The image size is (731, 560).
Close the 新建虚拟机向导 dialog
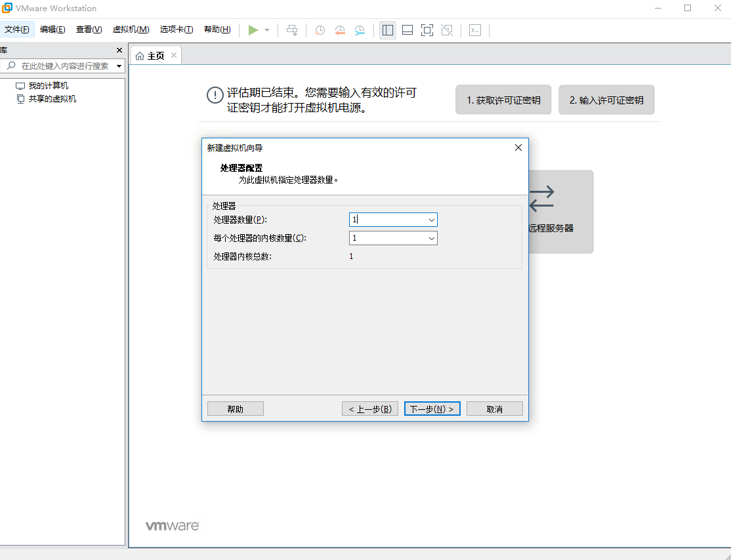coord(518,148)
